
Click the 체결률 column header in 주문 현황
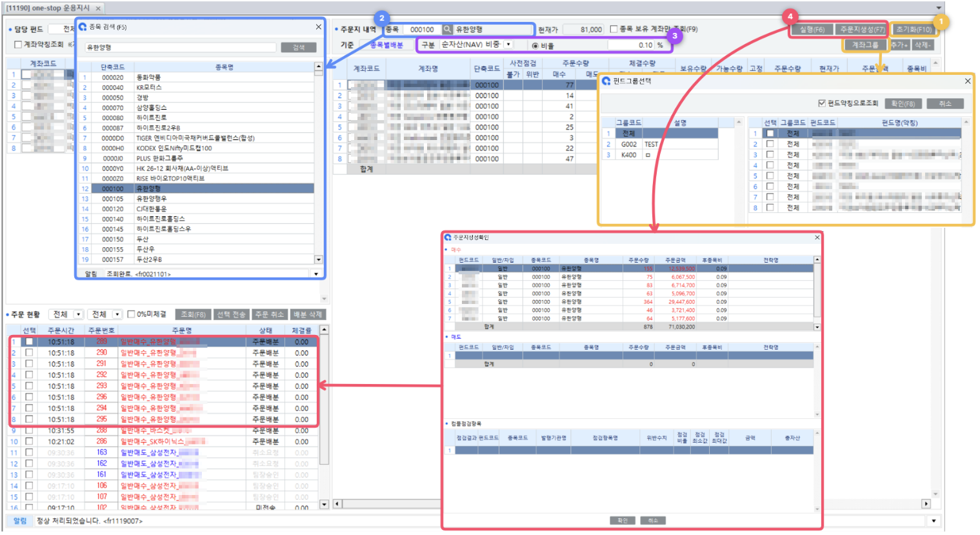point(302,330)
